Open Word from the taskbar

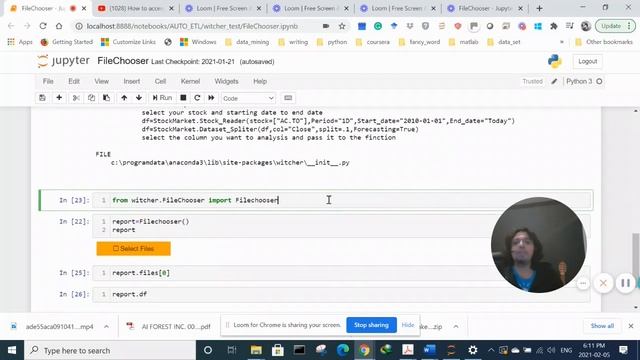pyautogui.click(x=429, y=350)
